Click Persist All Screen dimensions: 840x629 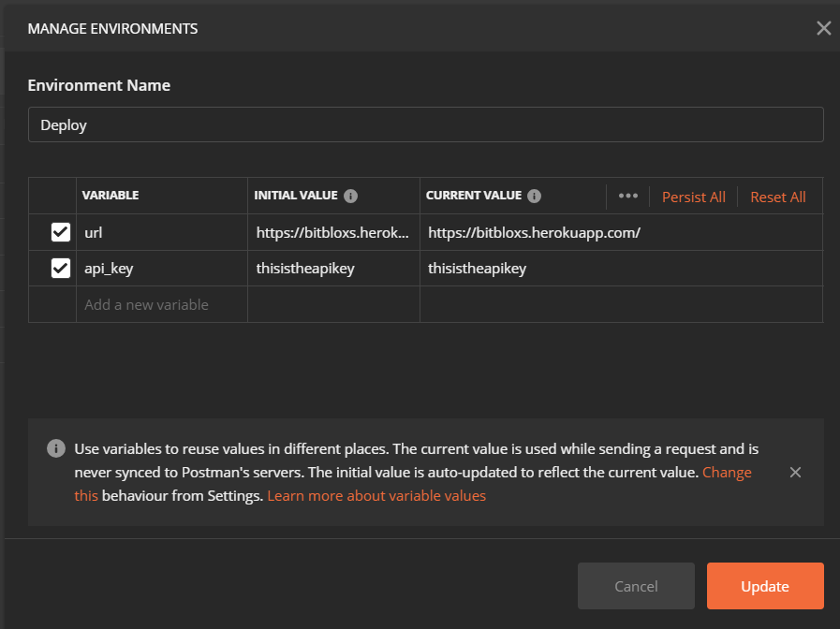tap(693, 197)
